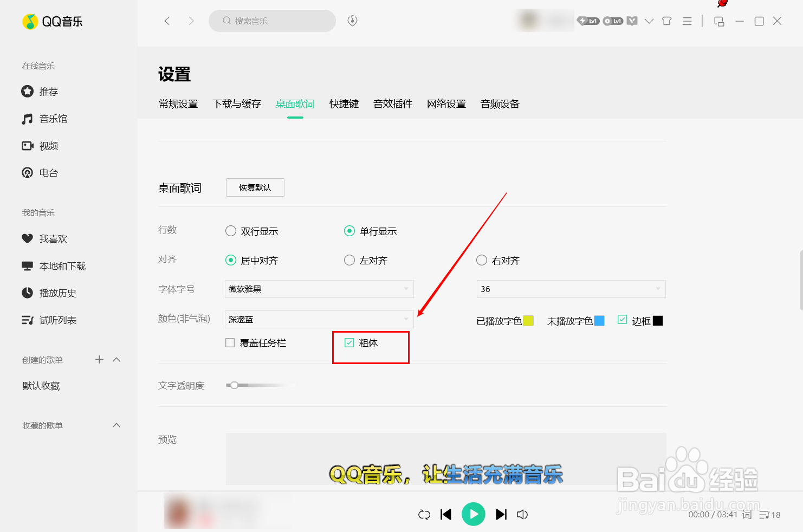Expand account dropdown chevron in title bar
The width and height of the screenshot is (803, 532).
649,21
